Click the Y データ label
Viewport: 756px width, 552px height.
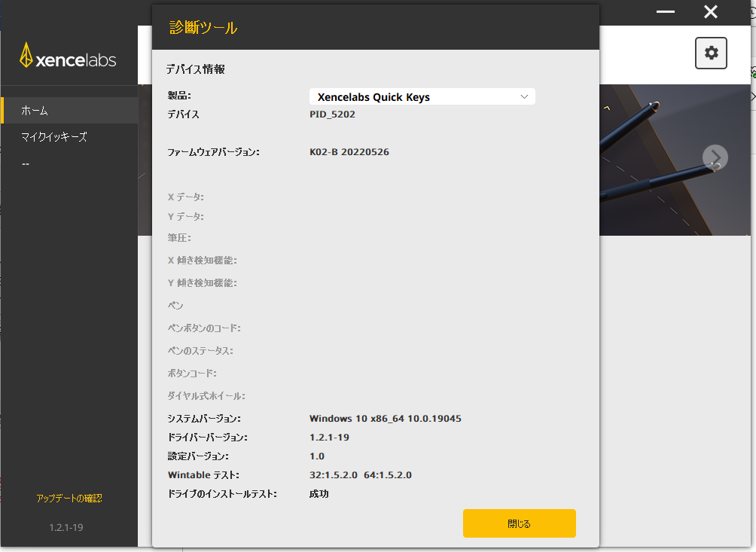[186, 217]
